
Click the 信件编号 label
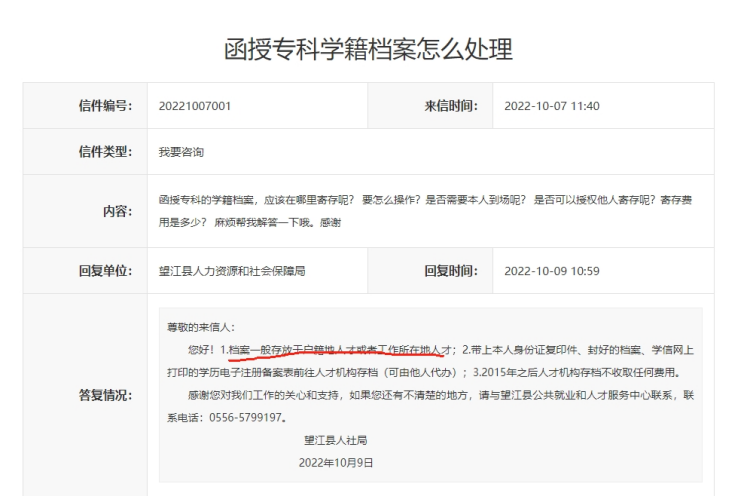click(x=105, y=106)
